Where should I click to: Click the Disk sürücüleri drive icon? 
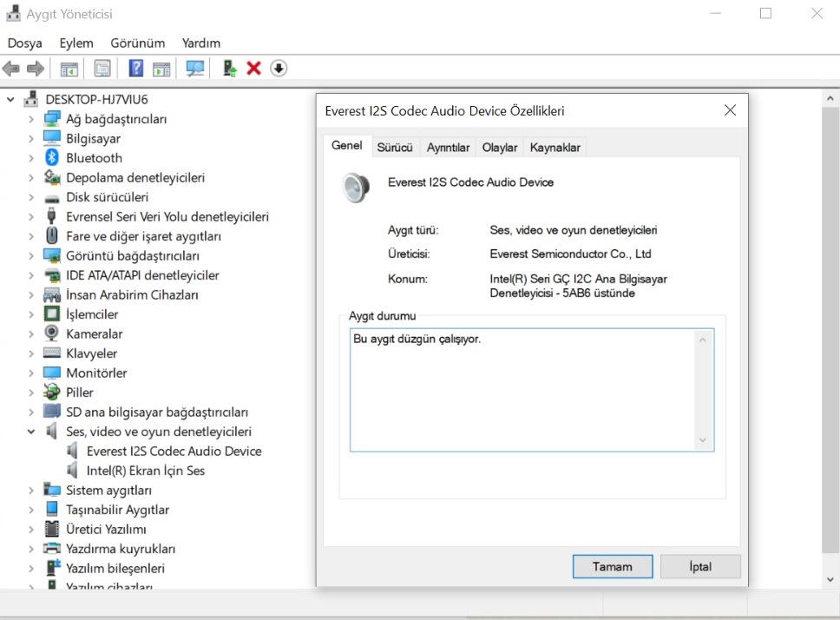(x=52, y=198)
